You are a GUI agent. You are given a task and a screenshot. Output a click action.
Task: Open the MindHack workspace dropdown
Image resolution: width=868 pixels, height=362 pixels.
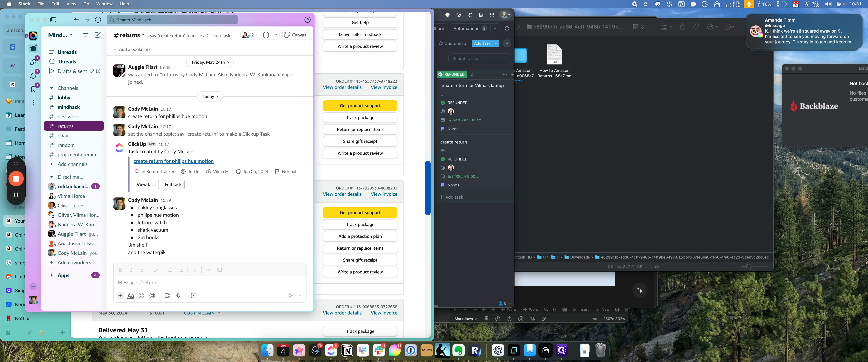(60, 35)
